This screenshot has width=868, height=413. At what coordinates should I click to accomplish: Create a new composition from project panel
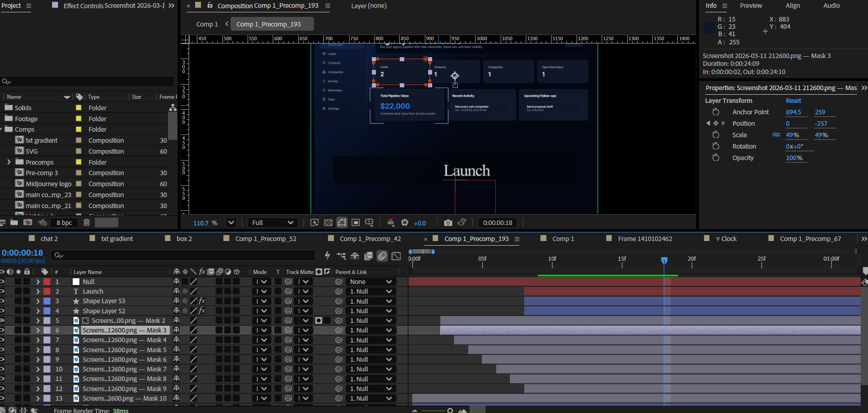(28, 222)
